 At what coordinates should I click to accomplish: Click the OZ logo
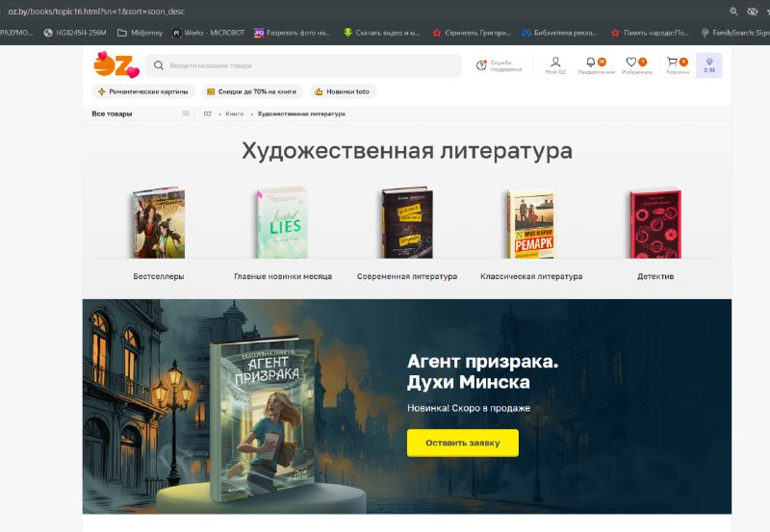click(116, 64)
